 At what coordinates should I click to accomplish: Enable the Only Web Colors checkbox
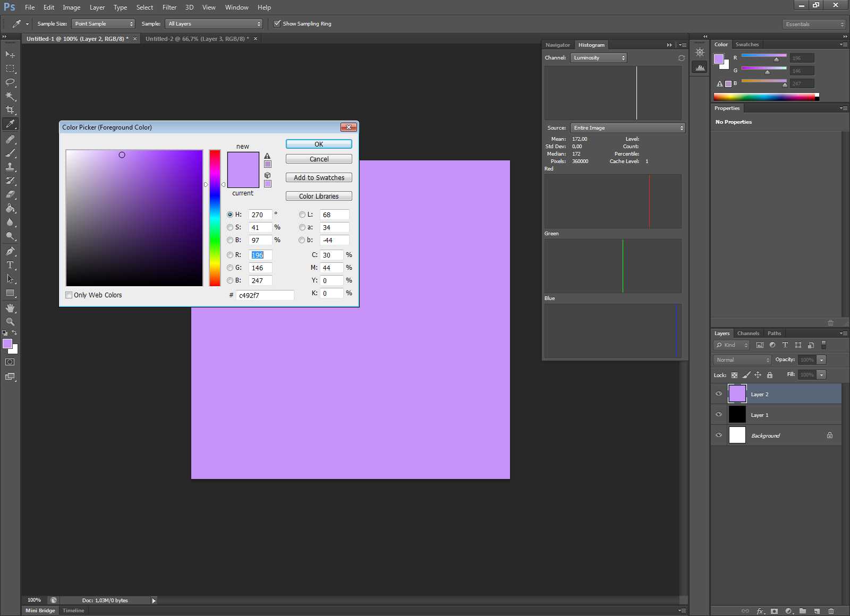(69, 295)
